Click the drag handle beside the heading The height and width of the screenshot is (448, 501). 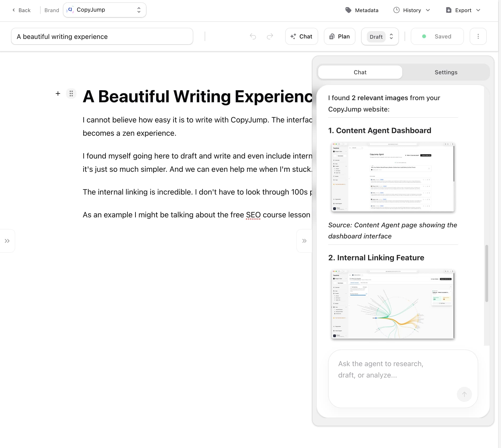tap(71, 93)
